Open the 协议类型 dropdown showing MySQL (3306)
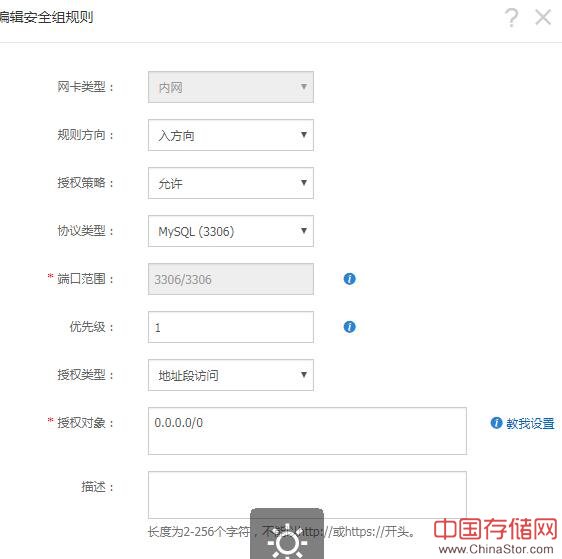This screenshot has width=562, height=559. coord(231,231)
